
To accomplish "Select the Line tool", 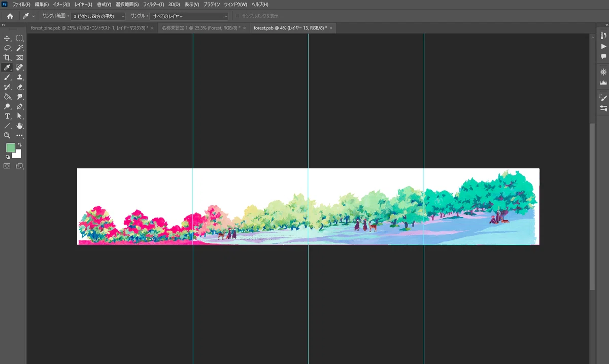I will pos(7,126).
